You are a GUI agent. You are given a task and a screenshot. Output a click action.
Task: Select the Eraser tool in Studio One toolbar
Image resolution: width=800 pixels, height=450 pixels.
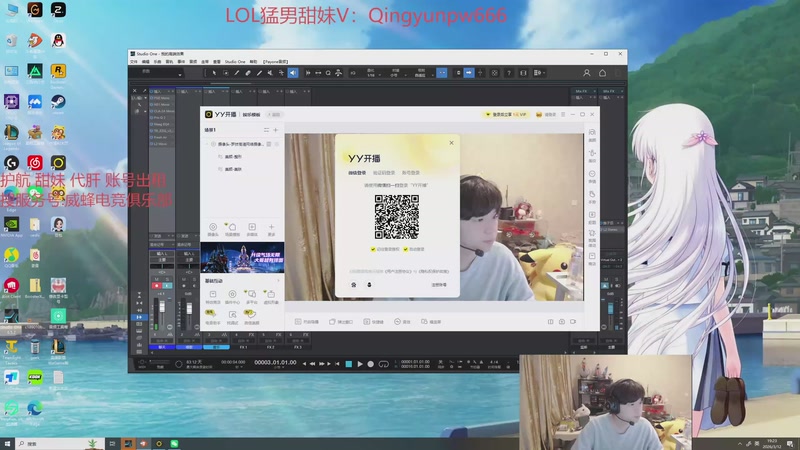248,73
